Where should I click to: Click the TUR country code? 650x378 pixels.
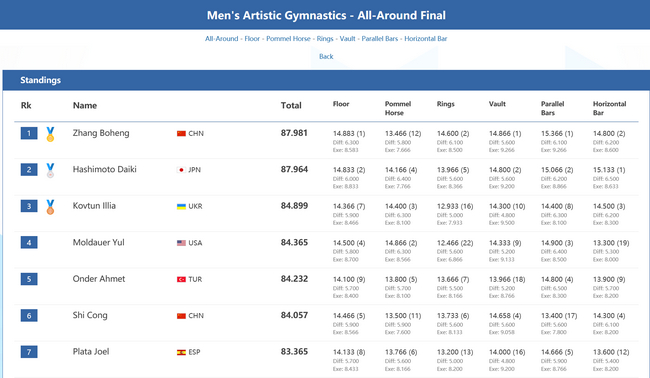coord(195,279)
